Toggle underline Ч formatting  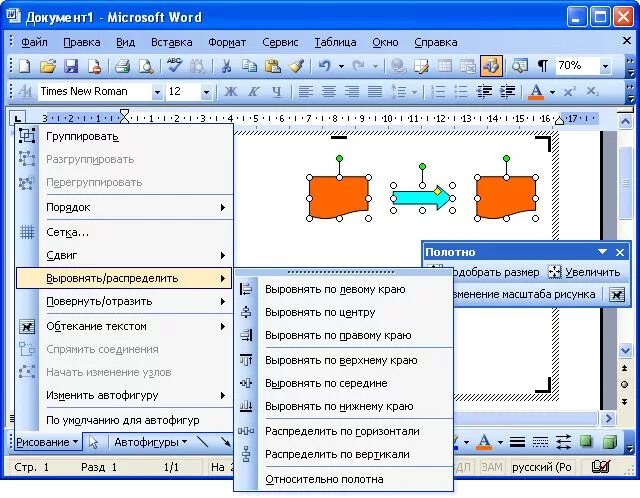pos(277,91)
